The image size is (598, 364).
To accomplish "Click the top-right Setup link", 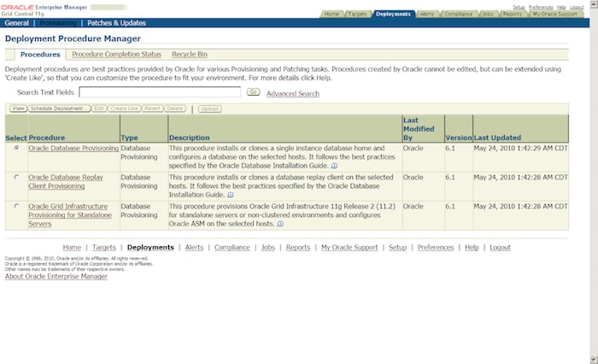I will pos(519,7).
